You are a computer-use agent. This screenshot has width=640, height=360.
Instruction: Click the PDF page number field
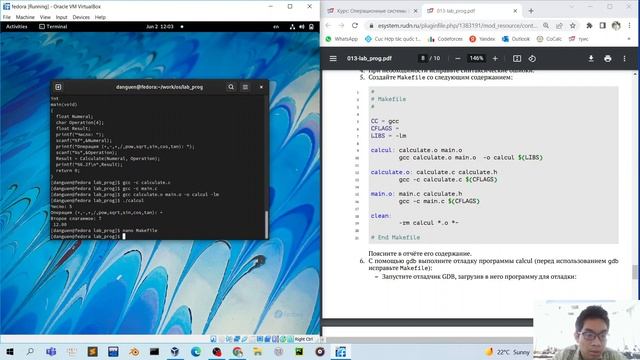coord(423,58)
